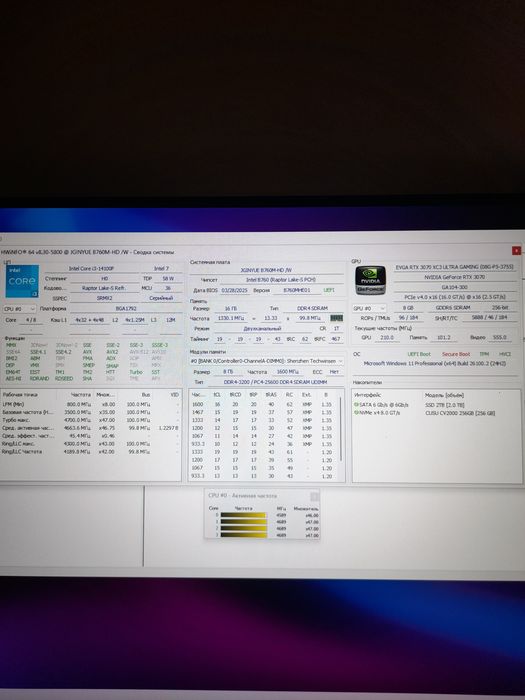Select the 'Турбо макс.' row
Screen dimensions: 525x700
[91, 420]
